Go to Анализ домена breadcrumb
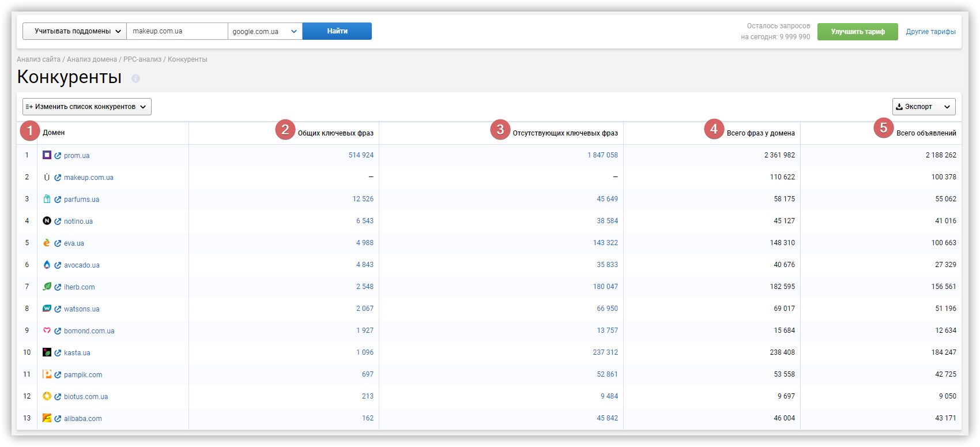The height and width of the screenshot is (447, 980). click(x=92, y=59)
